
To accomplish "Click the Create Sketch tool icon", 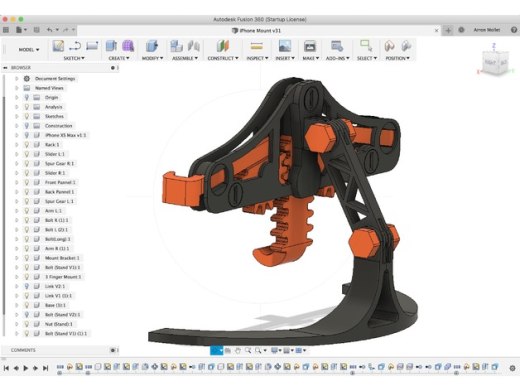I will tap(58, 46).
